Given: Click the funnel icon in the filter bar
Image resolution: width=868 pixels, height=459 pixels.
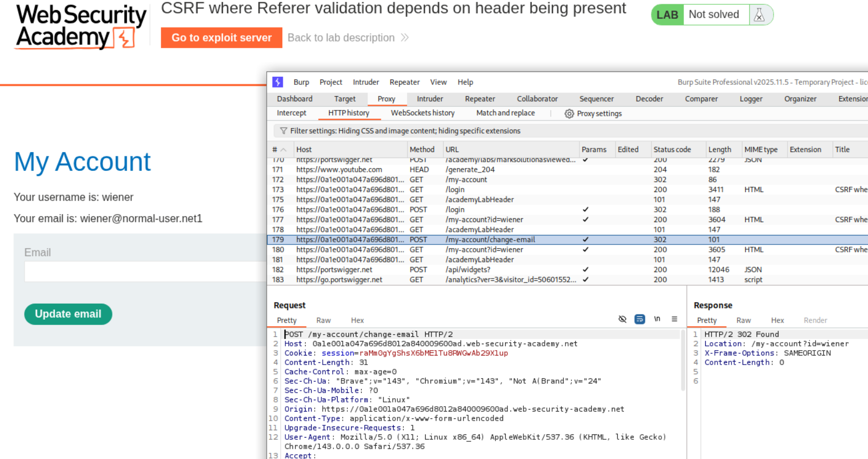Looking at the screenshot, I should [283, 131].
